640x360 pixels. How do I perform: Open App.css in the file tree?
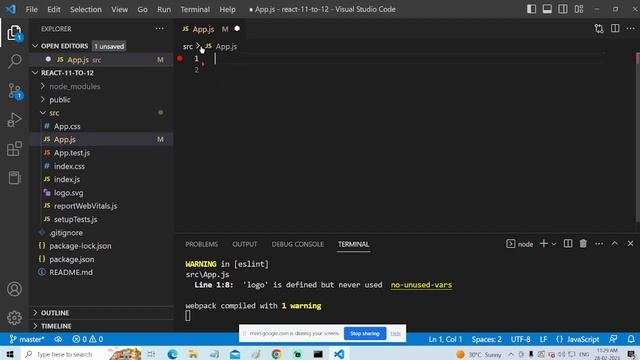coord(67,126)
